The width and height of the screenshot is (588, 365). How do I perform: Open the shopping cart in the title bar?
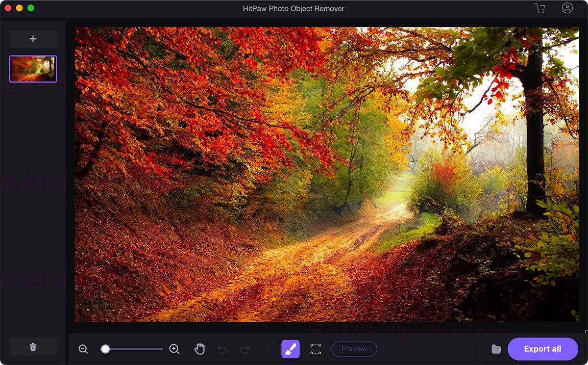tap(539, 8)
